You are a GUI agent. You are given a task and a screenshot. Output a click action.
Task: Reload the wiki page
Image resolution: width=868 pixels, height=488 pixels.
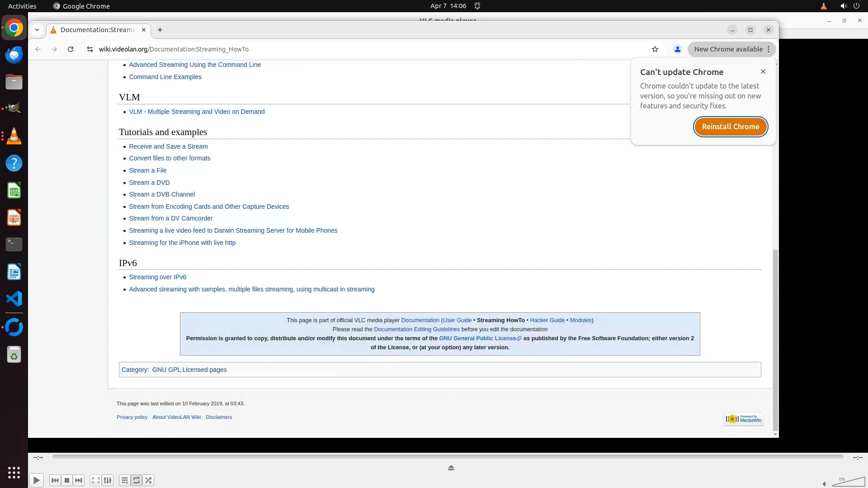[x=71, y=49]
